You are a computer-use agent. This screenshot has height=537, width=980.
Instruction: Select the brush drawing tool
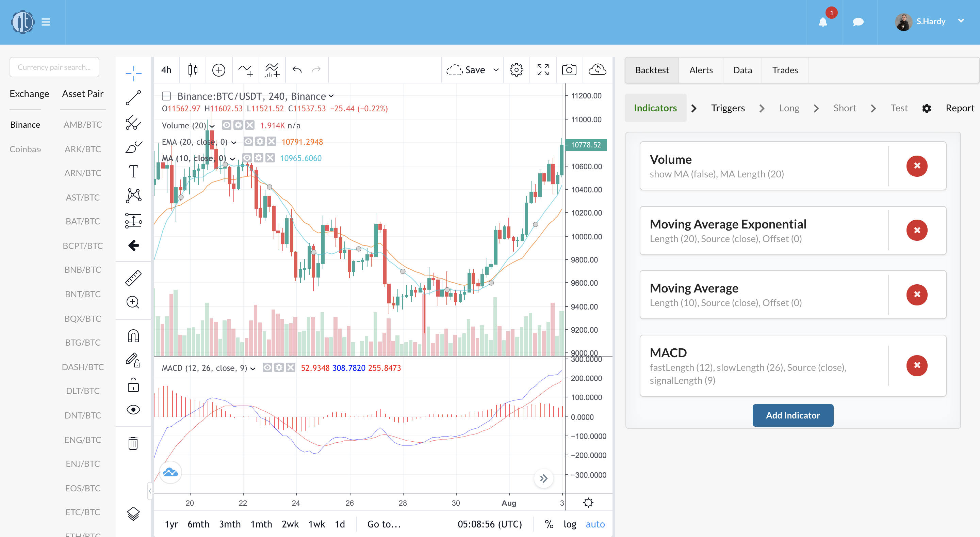(133, 147)
